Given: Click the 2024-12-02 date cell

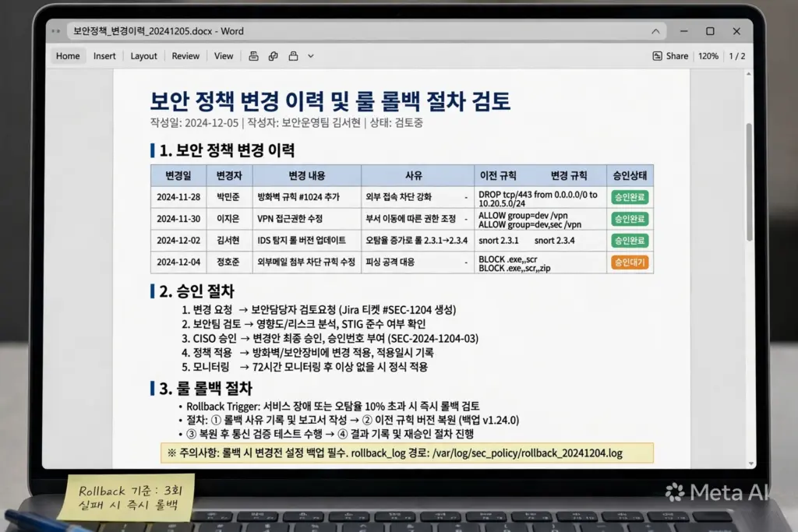Looking at the screenshot, I should pos(178,240).
